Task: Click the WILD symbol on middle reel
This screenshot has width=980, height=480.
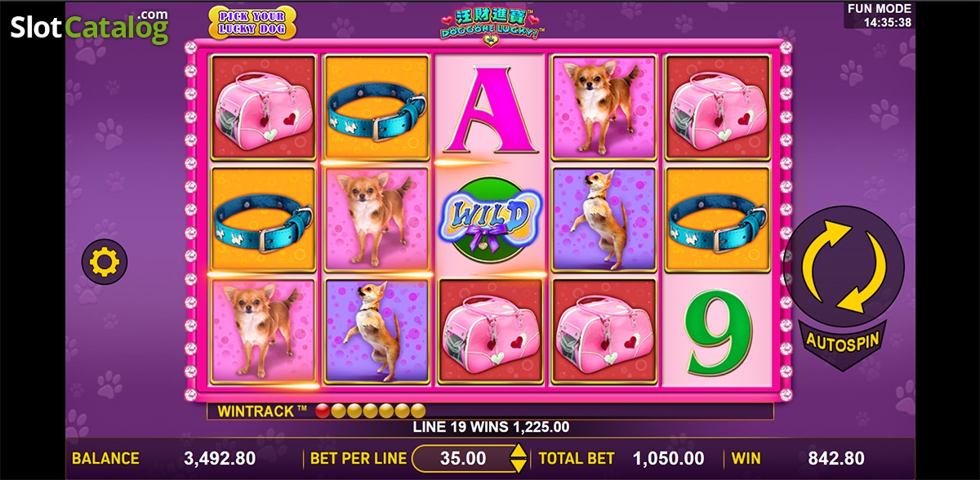Action: 490,220
